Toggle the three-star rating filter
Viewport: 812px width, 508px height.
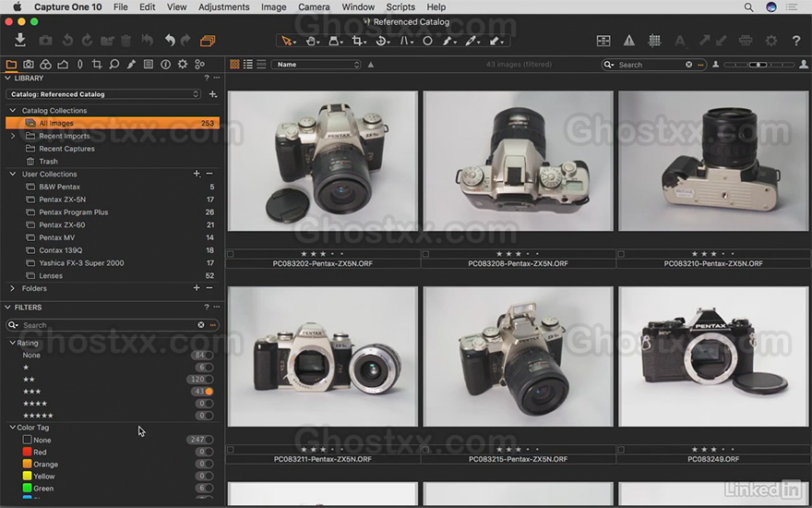(x=209, y=392)
